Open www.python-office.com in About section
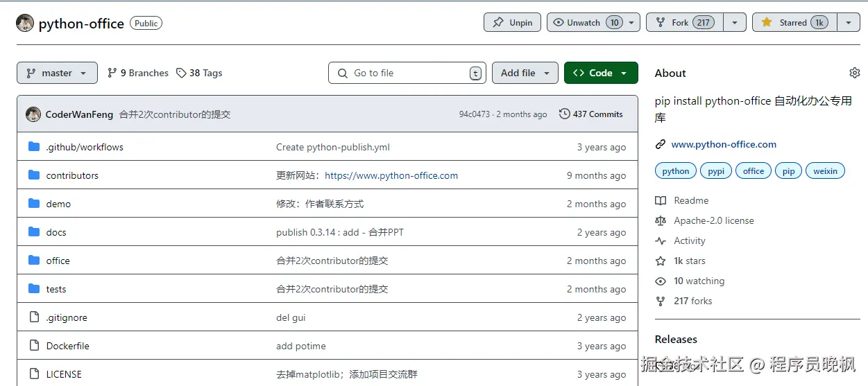The width and height of the screenshot is (868, 386). (x=724, y=144)
